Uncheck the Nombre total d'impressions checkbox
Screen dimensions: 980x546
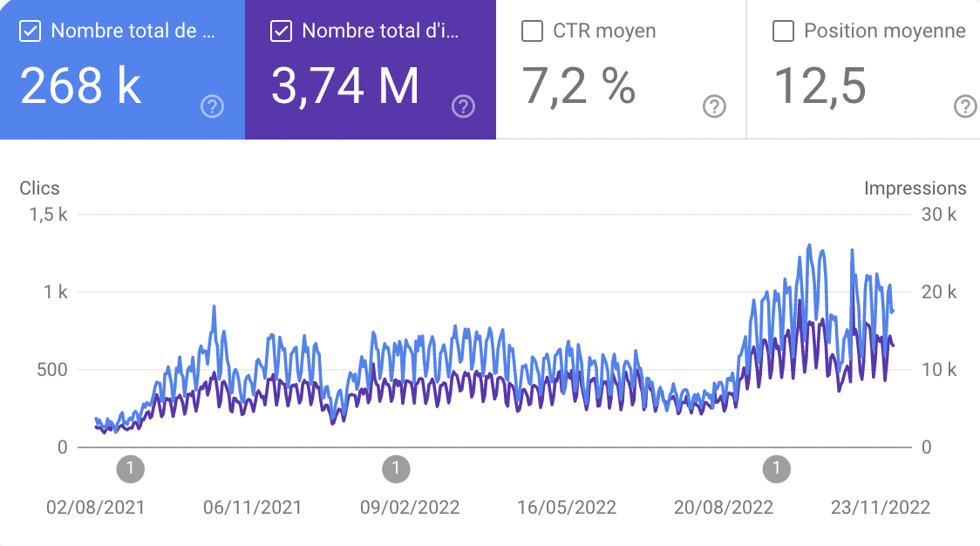click(282, 31)
